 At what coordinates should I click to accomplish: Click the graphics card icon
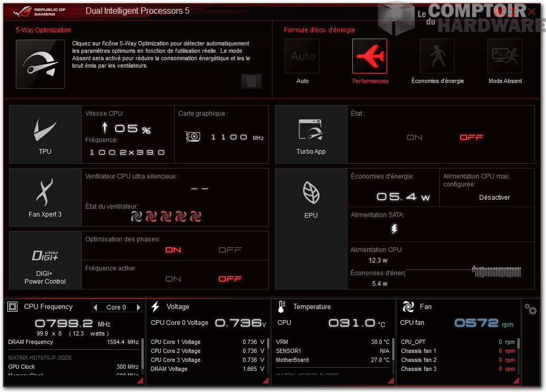click(193, 137)
